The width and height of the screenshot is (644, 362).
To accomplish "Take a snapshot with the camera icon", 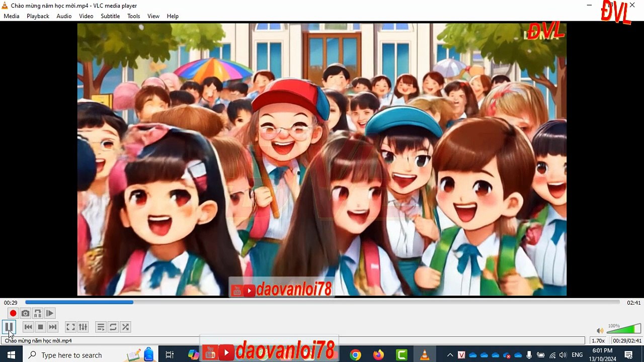I will click(x=25, y=313).
